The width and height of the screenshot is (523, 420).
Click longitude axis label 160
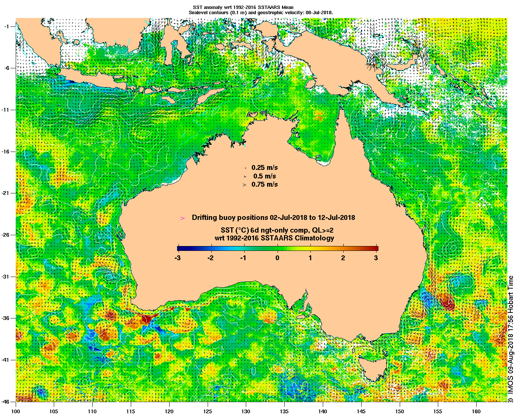coord(476,411)
